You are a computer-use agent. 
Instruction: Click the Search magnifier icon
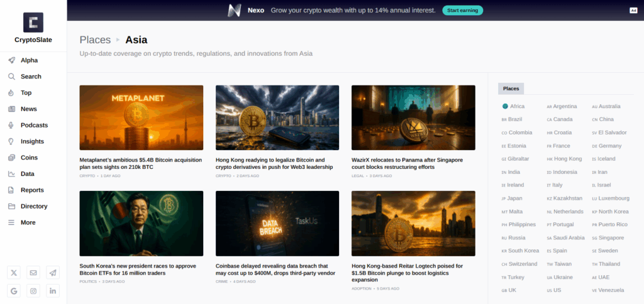click(12, 76)
